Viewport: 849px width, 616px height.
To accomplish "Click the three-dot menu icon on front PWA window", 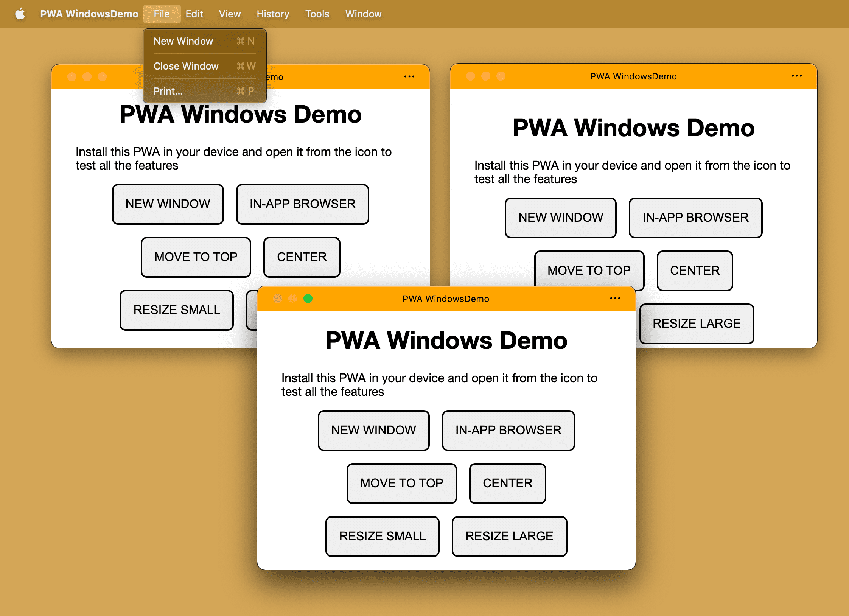I will pos(616,299).
